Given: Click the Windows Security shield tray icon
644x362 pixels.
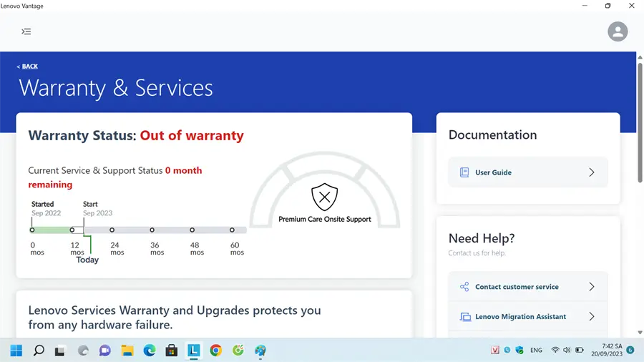Looking at the screenshot, I should 519,350.
